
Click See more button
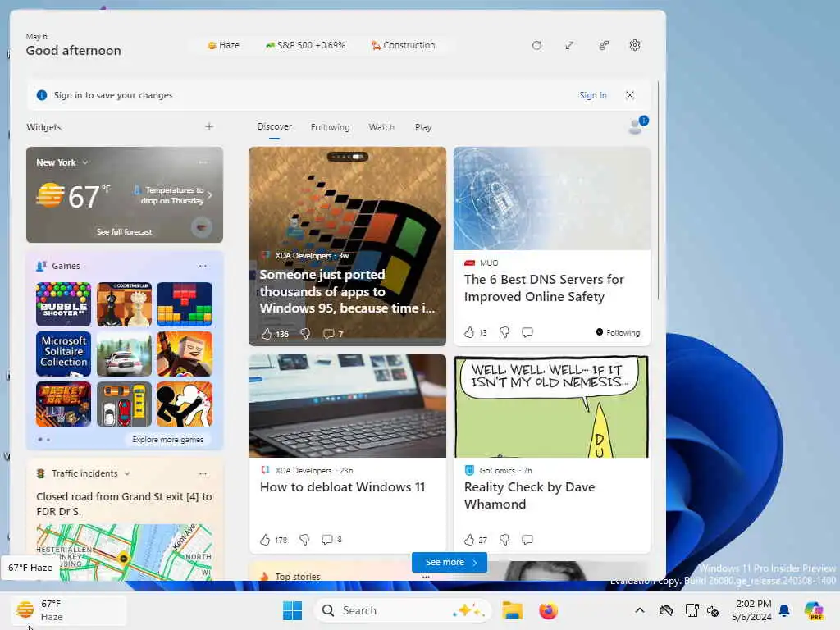450,562
